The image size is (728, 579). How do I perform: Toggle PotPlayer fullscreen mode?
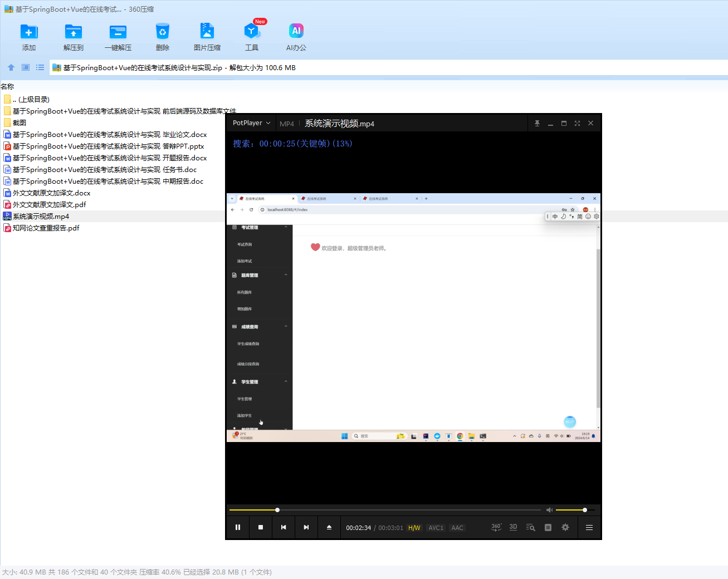(577, 123)
